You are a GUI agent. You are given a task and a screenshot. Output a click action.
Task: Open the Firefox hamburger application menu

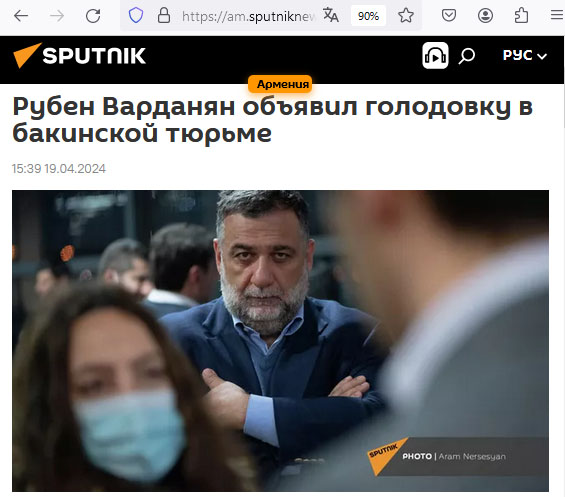[x=557, y=15]
